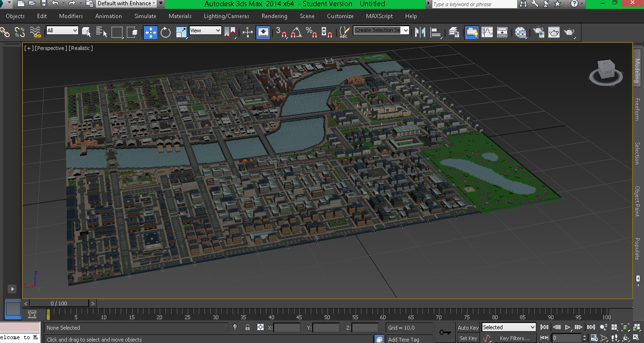Screen dimensions: 644x343
Task: Click the Align tool icon
Action: point(436,32)
